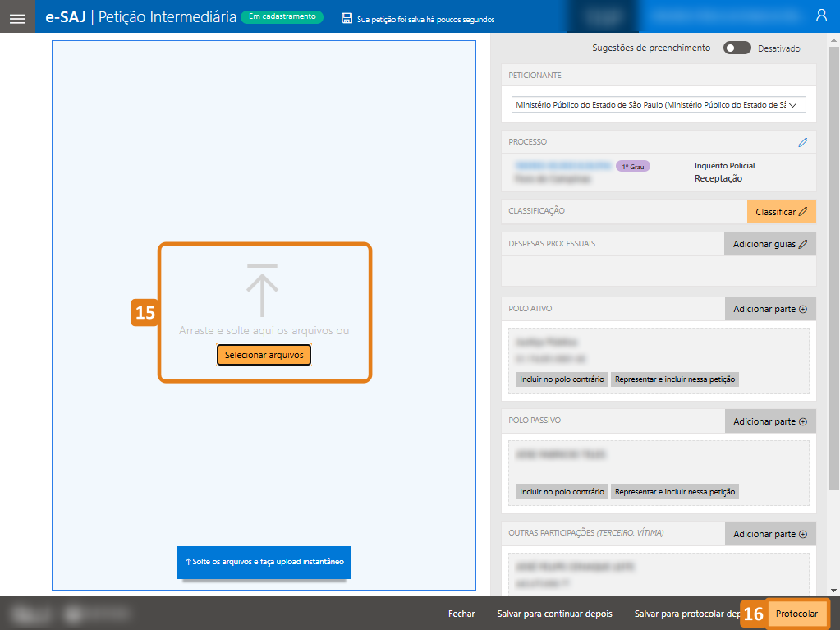
Task: Add a party to Outras Participações
Action: [x=769, y=534]
